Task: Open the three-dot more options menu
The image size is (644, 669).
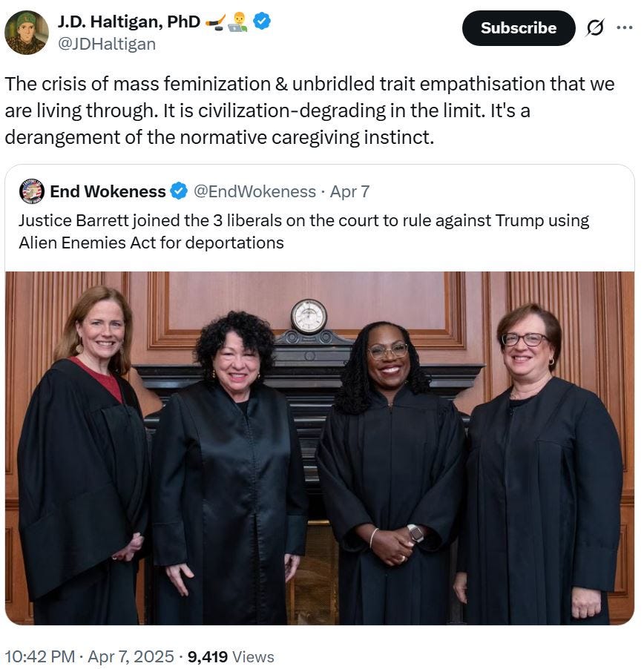Action: click(625, 27)
